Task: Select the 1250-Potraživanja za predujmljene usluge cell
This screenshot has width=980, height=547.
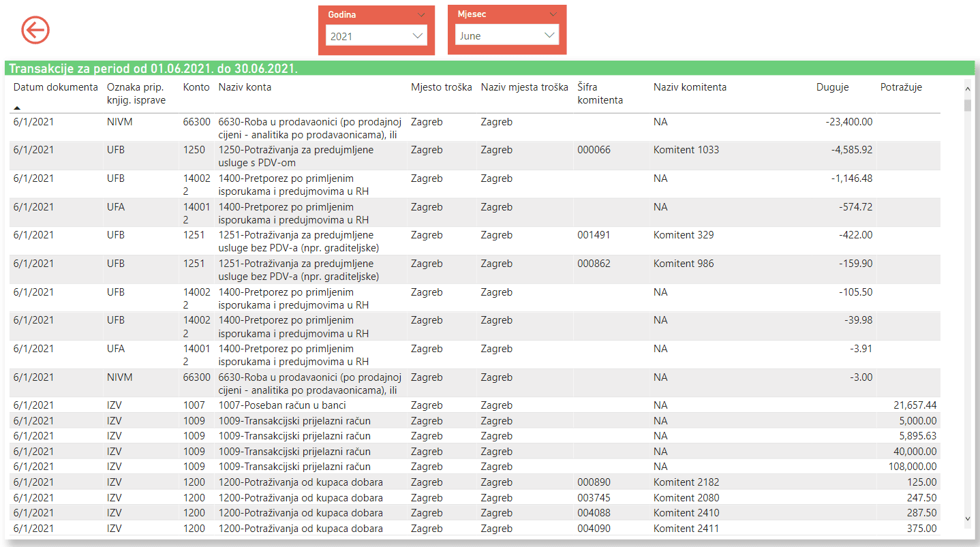Action: pyautogui.click(x=296, y=156)
